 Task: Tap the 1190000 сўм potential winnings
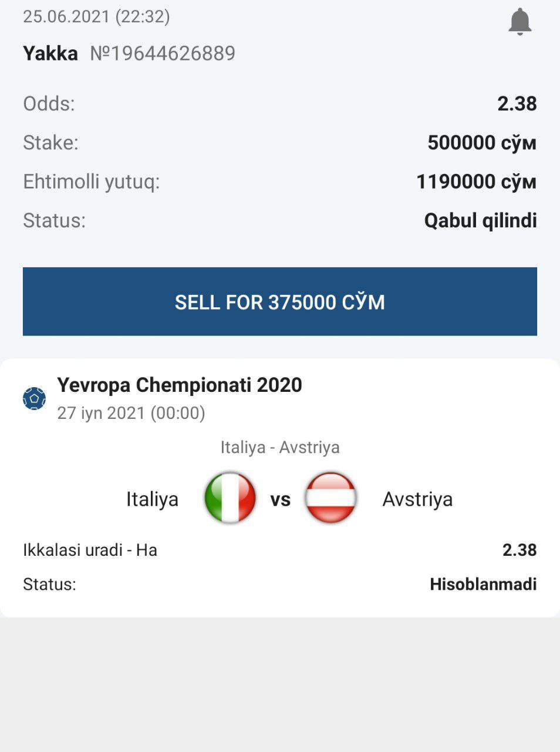[x=476, y=182]
